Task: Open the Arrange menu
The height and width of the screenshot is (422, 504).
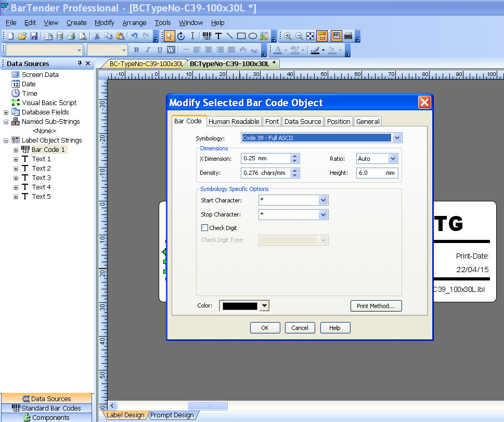Action: click(x=134, y=23)
